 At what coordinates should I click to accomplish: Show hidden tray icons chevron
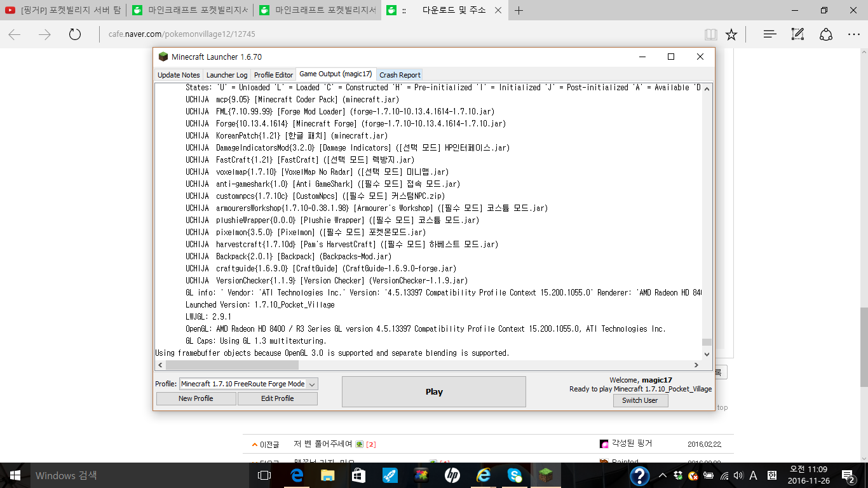pyautogui.click(x=663, y=475)
